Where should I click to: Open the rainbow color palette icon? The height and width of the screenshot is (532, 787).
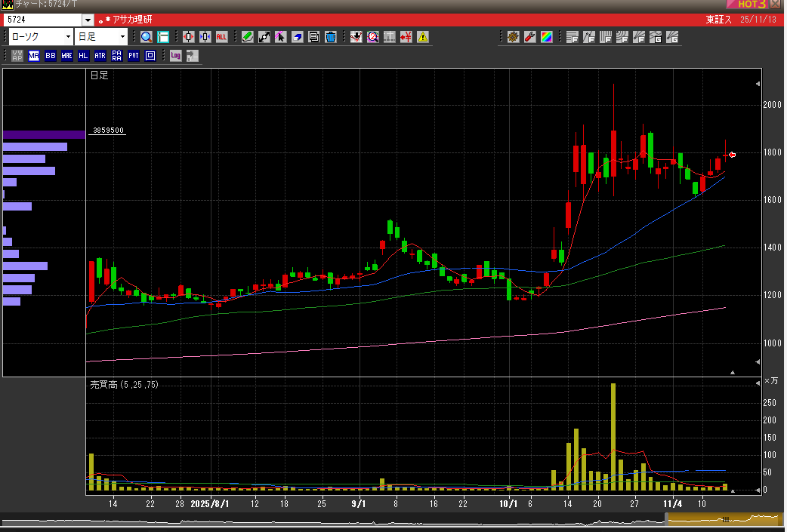545,36
